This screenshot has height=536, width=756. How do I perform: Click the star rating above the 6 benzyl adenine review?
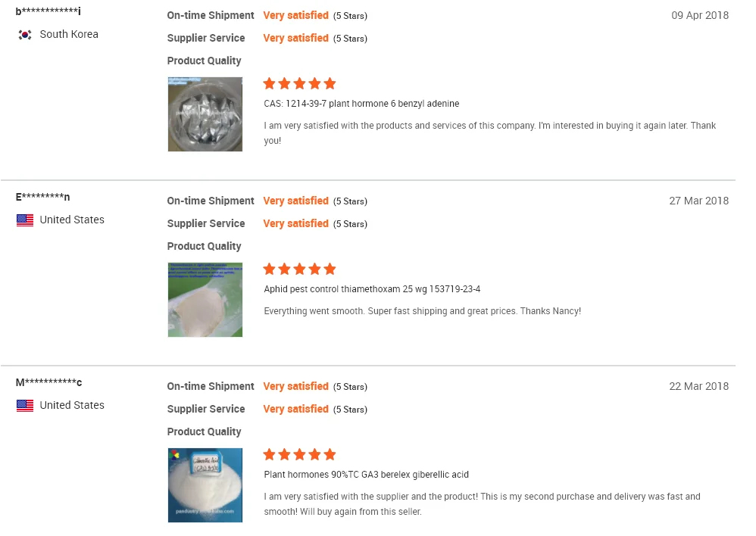pos(299,84)
